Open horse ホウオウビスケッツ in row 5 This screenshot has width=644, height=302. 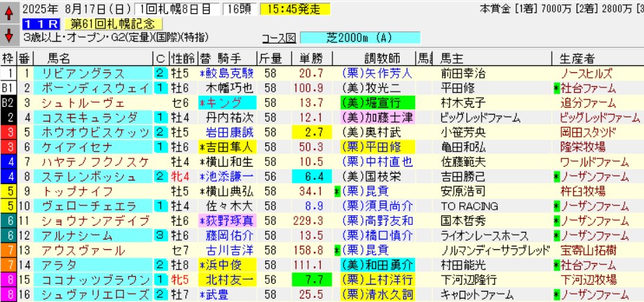[87, 132]
